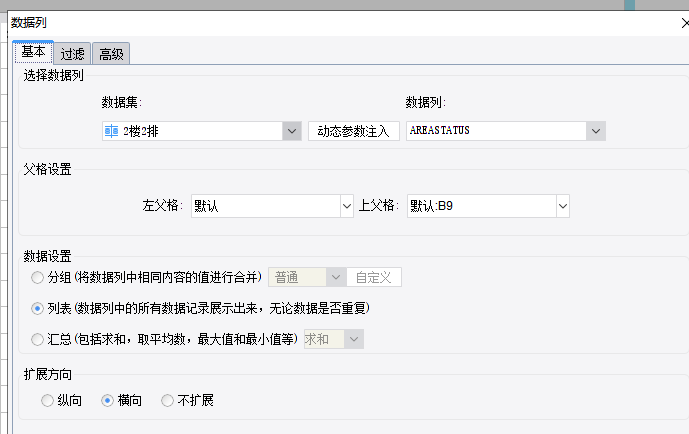Choose the 不扩展 radio option
689x434 pixels.
tap(167, 401)
